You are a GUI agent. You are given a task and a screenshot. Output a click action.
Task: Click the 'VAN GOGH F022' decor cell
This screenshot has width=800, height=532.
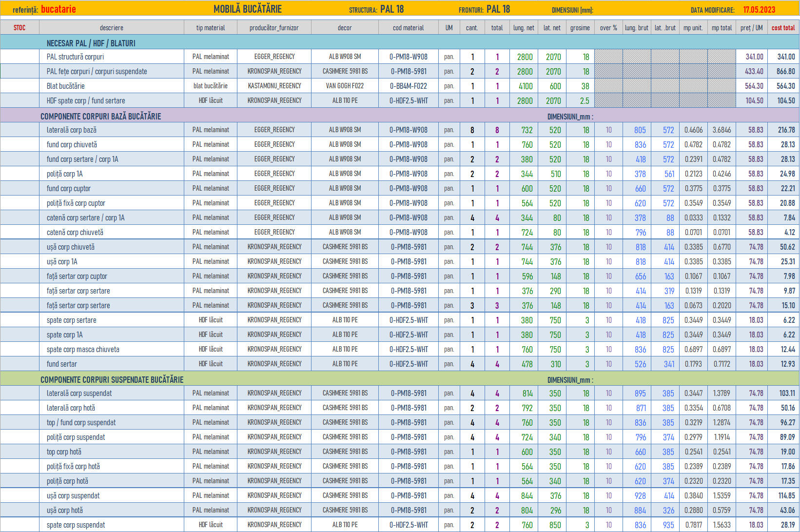tap(345, 86)
